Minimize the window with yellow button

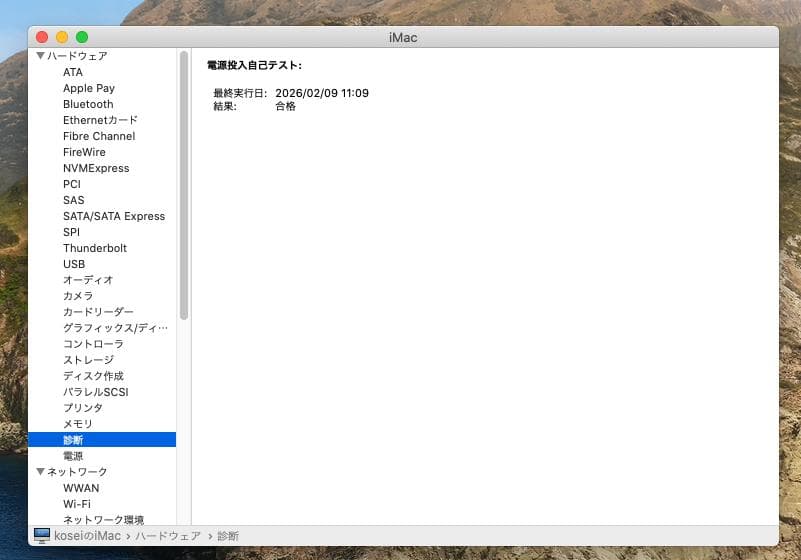62,37
